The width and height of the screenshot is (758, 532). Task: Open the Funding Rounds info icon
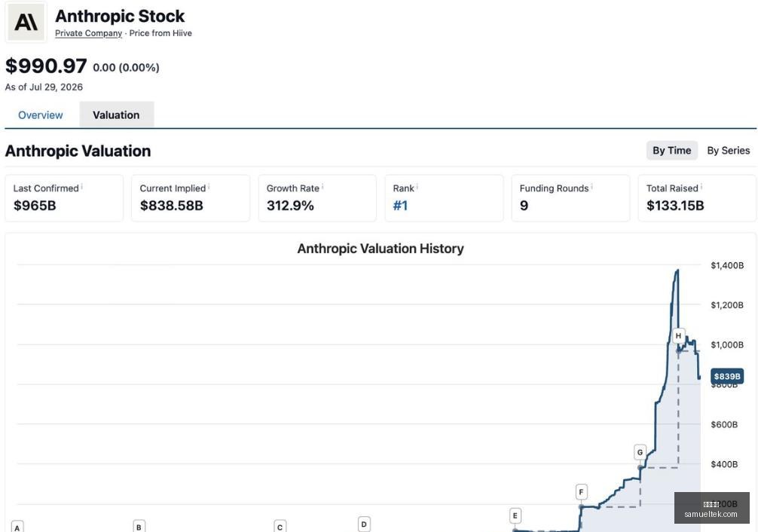[x=591, y=186]
